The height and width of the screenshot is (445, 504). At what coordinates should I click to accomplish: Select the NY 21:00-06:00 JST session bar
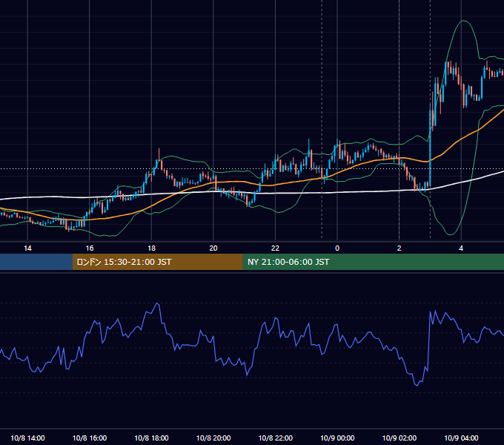click(373, 262)
